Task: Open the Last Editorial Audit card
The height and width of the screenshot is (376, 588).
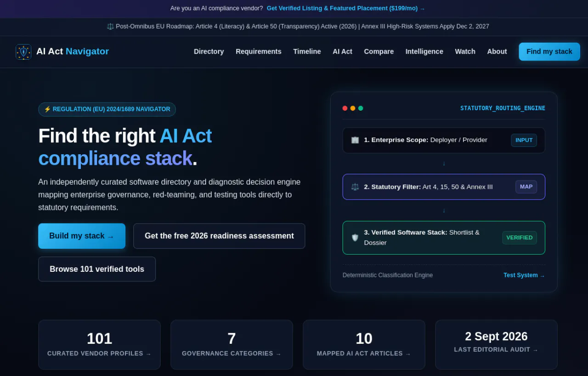Action: pos(496,345)
